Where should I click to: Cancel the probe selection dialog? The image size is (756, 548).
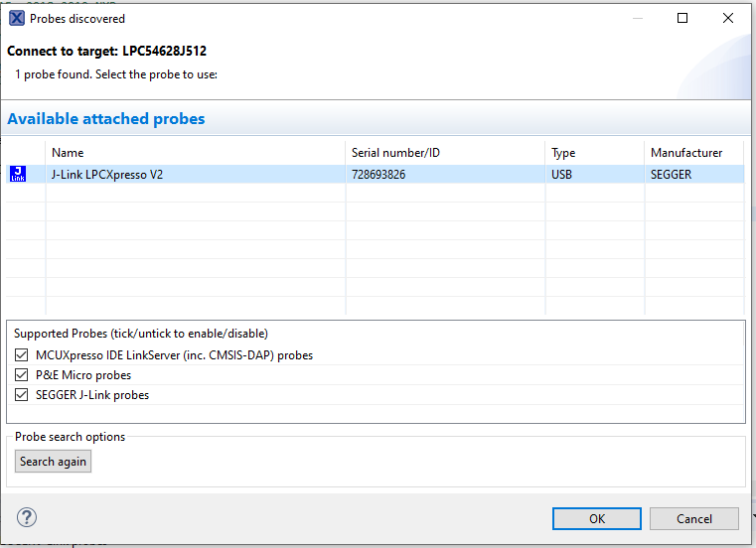pos(694,518)
